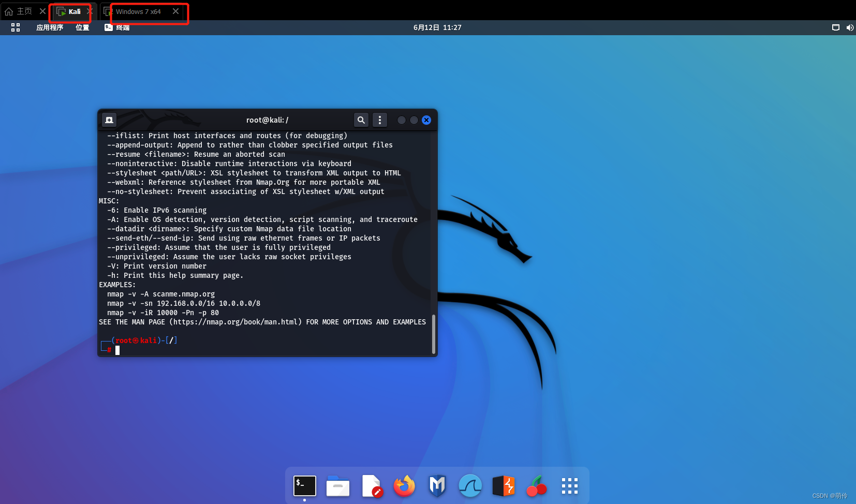
Task: Close the Kali VM tab
Action: pyautogui.click(x=90, y=11)
